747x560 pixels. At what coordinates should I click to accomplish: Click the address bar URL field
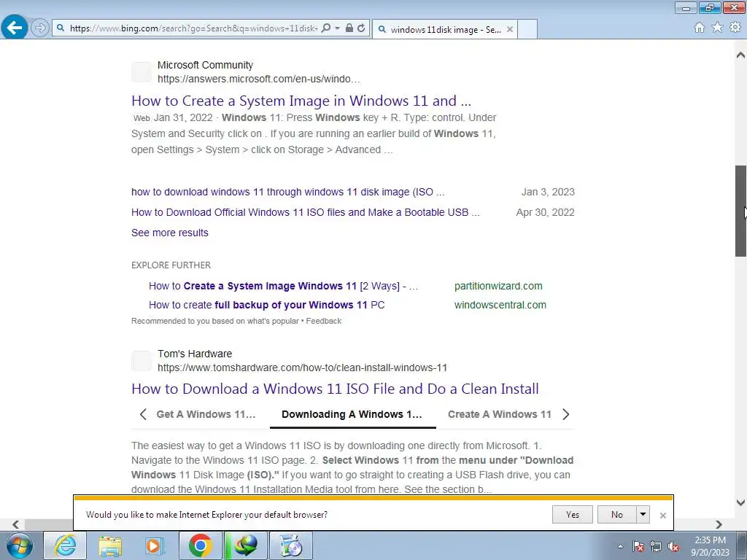point(193,28)
